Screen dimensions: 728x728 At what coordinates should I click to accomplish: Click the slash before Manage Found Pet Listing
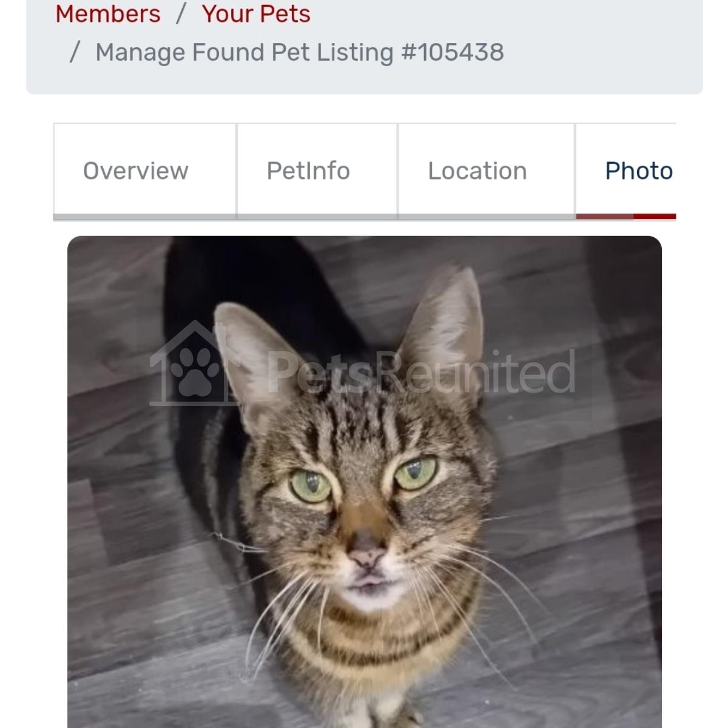click(x=75, y=52)
